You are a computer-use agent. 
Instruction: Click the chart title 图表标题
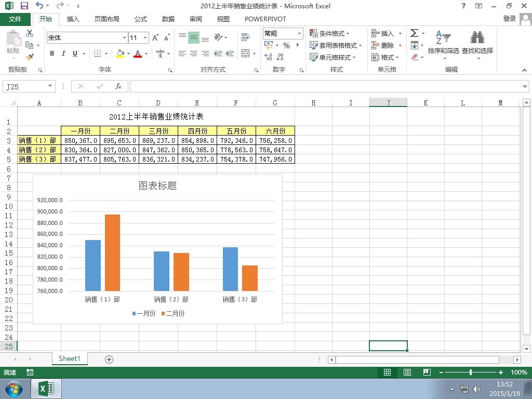(158, 185)
